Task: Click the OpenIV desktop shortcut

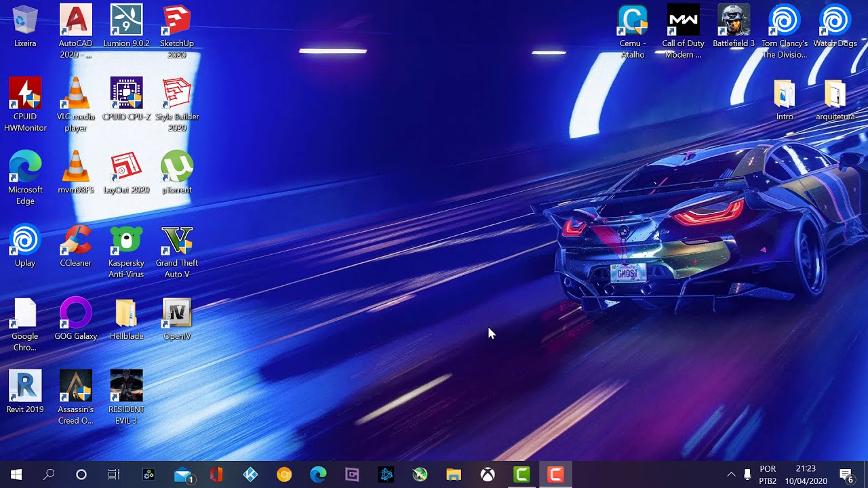Action: [177, 319]
